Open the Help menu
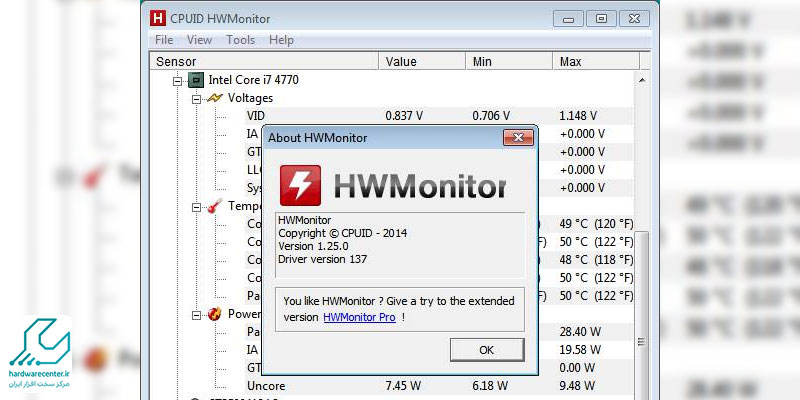 [x=281, y=40]
